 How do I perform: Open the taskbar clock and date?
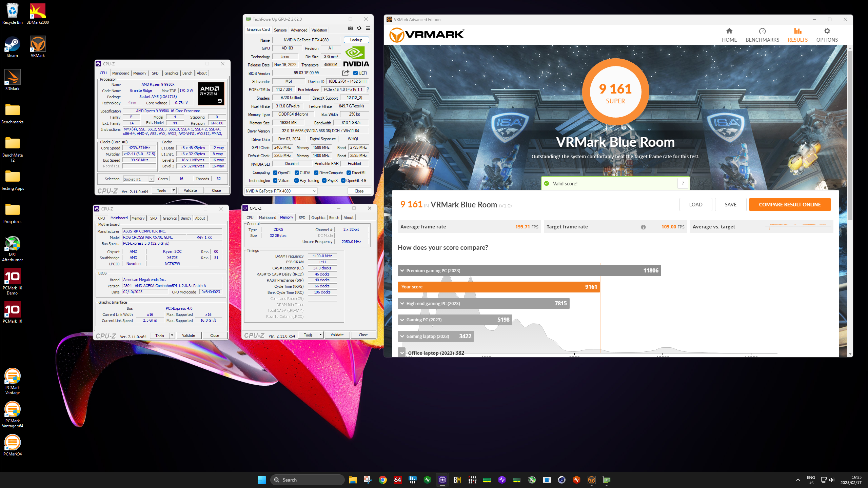pos(851,480)
